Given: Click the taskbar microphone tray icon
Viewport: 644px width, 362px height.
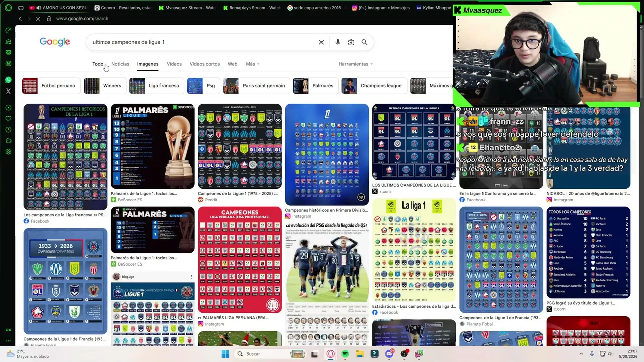Looking at the screenshot, I should point(592,354).
